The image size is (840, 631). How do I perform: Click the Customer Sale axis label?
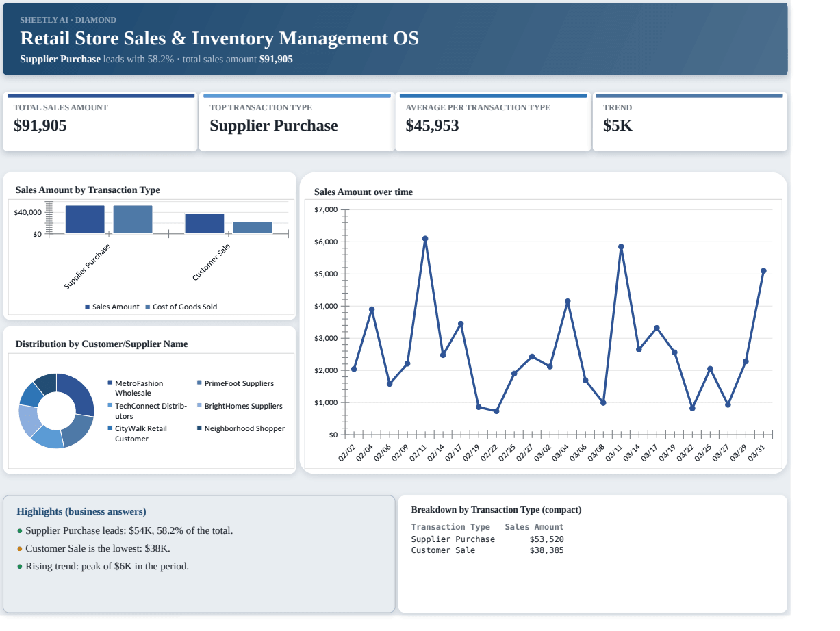tap(212, 262)
